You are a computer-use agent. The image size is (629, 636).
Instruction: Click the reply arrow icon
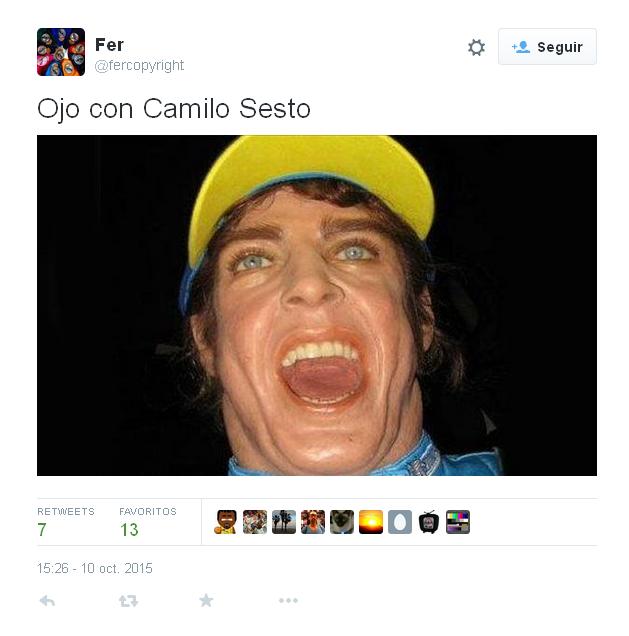pyautogui.click(x=47, y=601)
